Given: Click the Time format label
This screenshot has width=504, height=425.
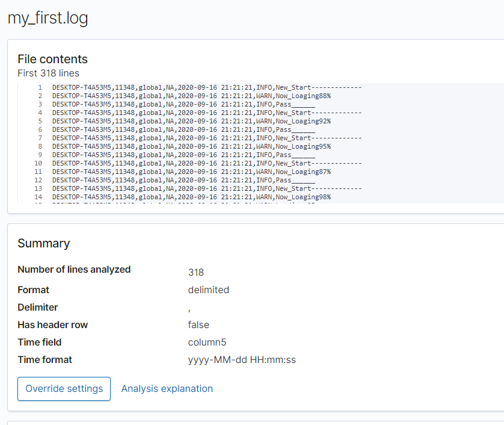Looking at the screenshot, I should point(45,360).
